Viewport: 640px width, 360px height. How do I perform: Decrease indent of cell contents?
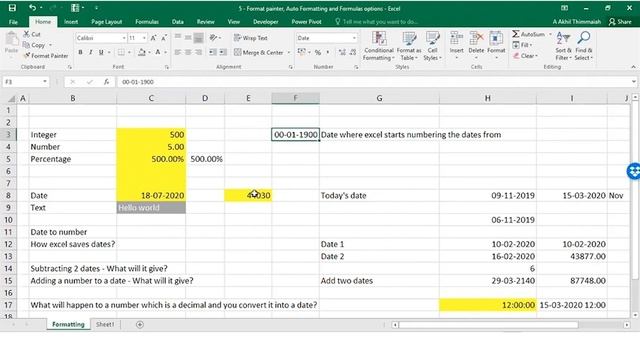point(213,52)
